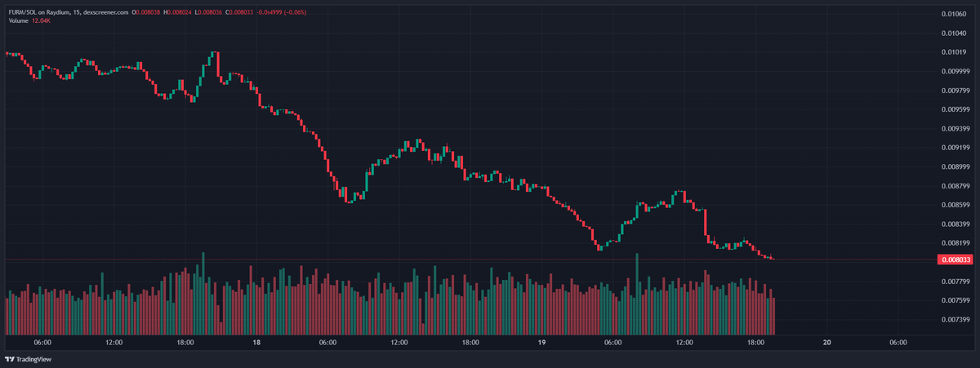Click the high price value H0.008024
This screenshot has height=368, width=980.
pos(178,12)
